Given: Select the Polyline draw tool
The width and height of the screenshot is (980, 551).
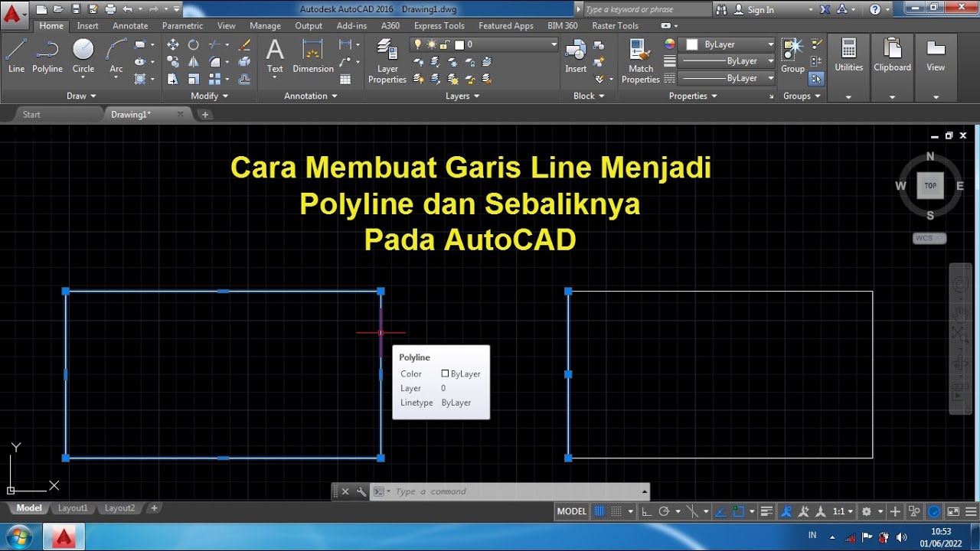Looking at the screenshot, I should tap(47, 56).
